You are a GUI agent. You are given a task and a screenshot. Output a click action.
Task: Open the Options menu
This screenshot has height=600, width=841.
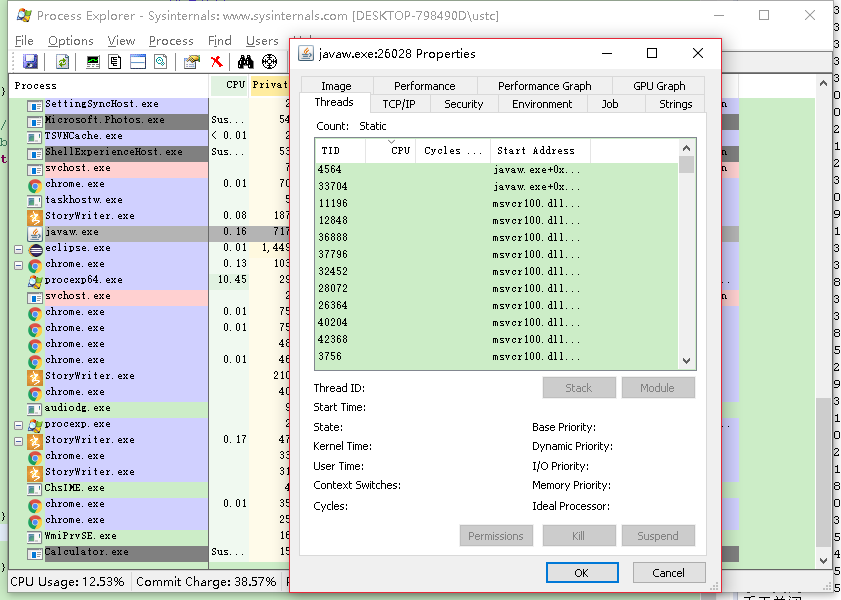click(71, 41)
